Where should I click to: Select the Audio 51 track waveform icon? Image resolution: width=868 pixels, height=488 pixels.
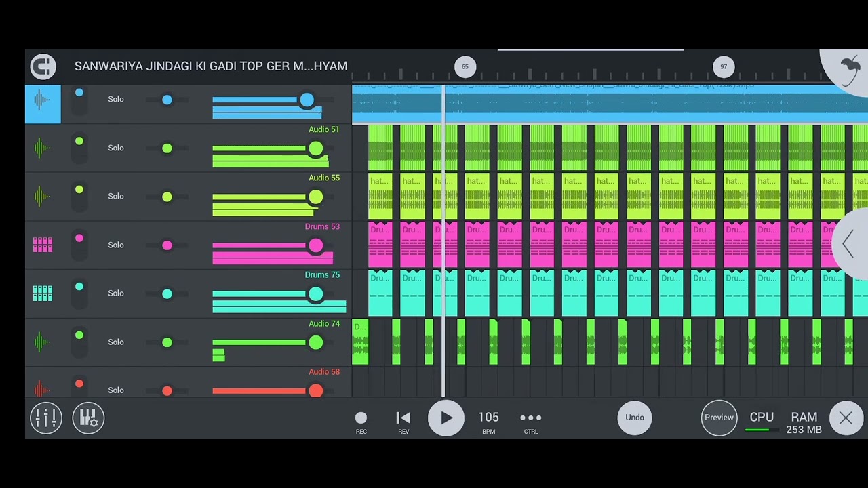pos(42,148)
